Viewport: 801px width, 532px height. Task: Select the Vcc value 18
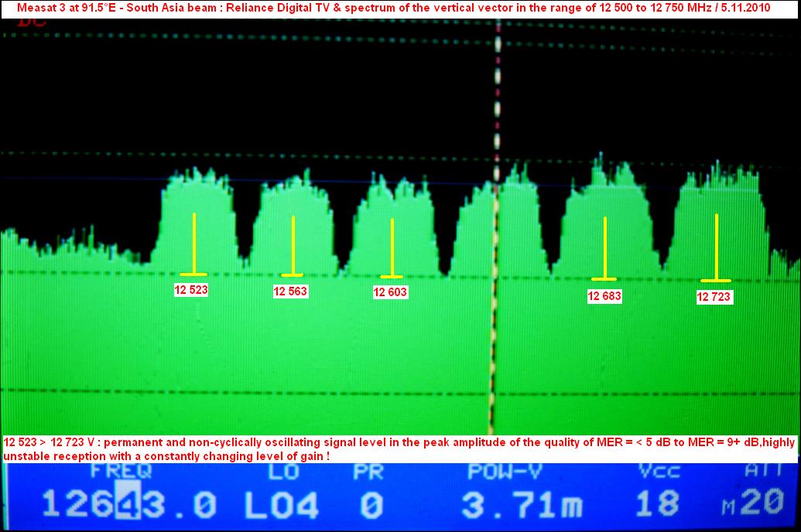[x=656, y=504]
